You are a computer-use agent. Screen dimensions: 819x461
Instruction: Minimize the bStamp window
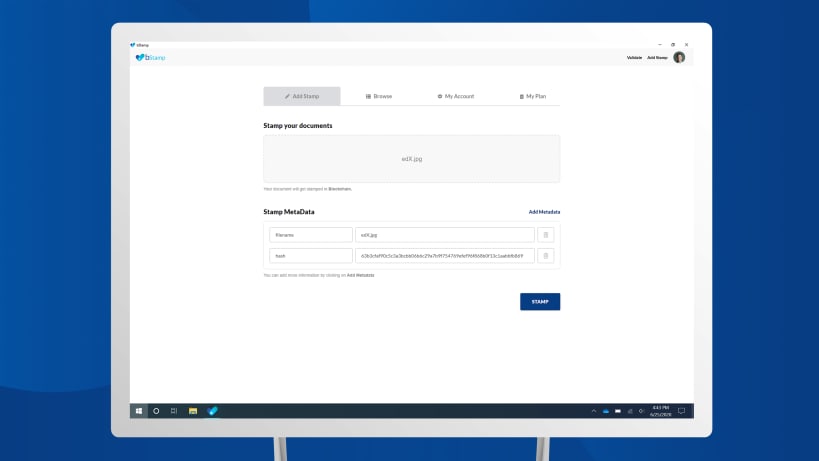coord(660,45)
